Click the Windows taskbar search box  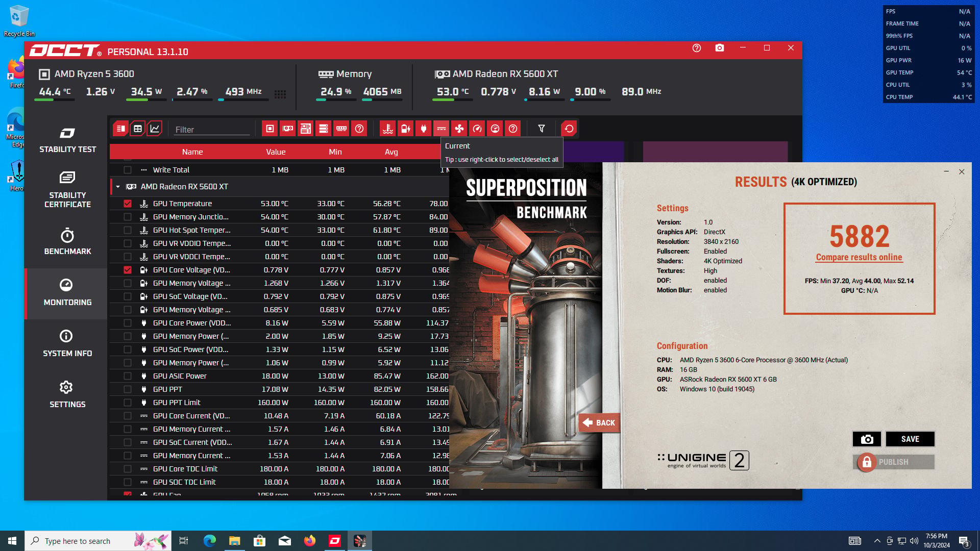pos(98,541)
